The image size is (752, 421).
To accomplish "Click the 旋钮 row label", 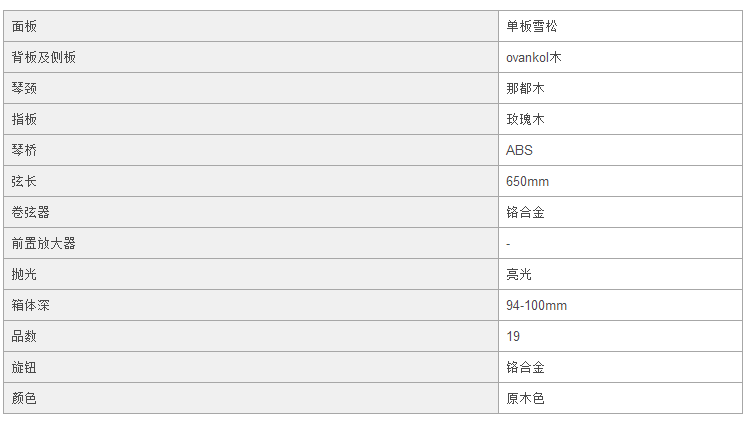I will pyautogui.click(x=24, y=367).
